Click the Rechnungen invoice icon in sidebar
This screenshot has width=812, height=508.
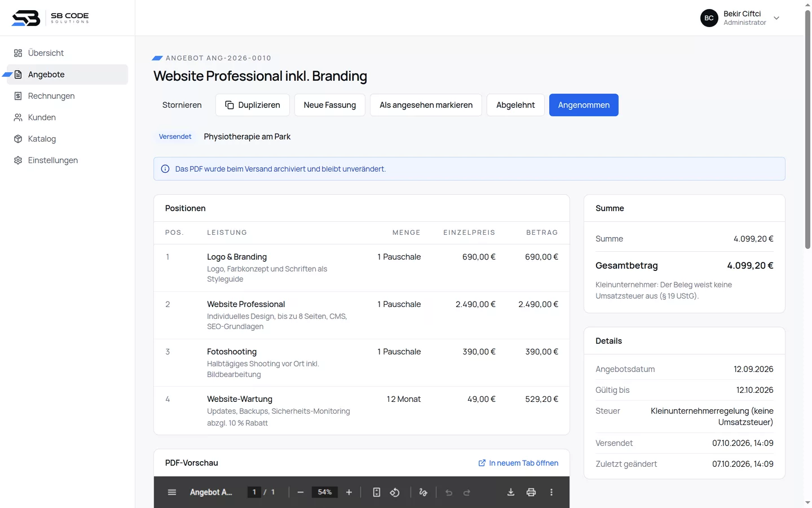coord(18,96)
